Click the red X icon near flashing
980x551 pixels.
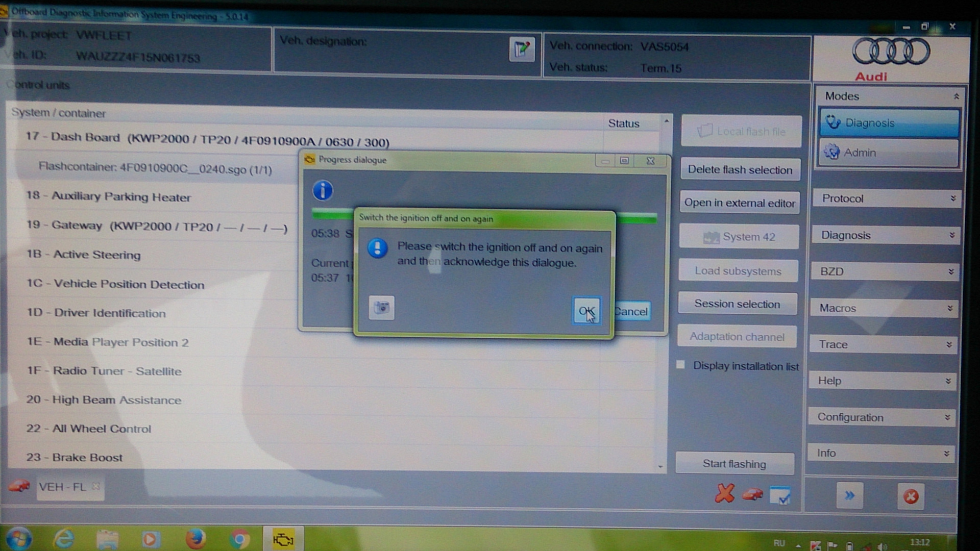tap(724, 493)
